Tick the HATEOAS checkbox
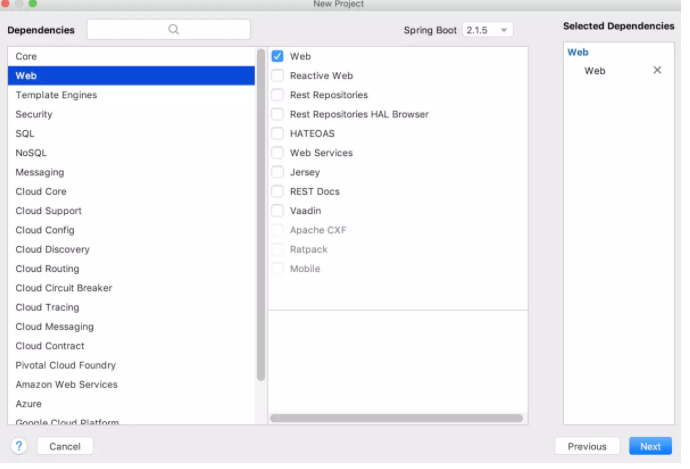Image resolution: width=690 pixels, height=469 pixels. [x=278, y=134]
